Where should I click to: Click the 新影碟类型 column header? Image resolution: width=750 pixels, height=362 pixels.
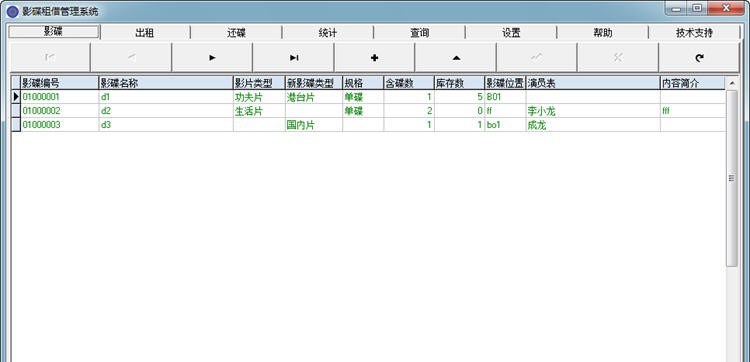point(314,83)
